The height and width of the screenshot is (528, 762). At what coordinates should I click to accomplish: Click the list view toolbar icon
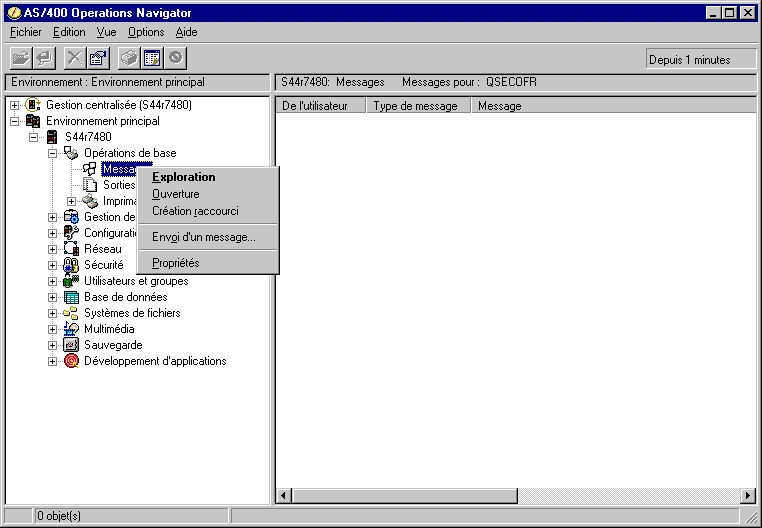[x=152, y=58]
